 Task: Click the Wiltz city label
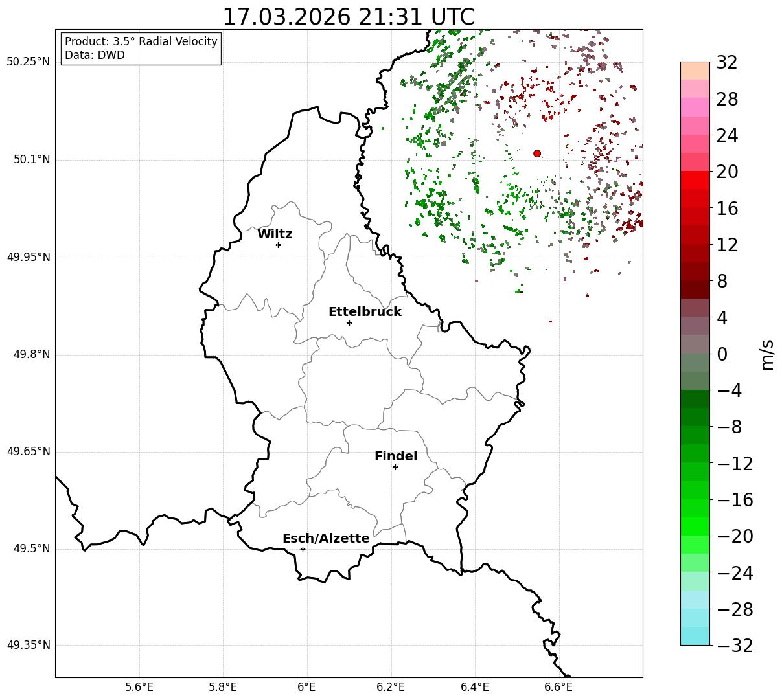275,234
